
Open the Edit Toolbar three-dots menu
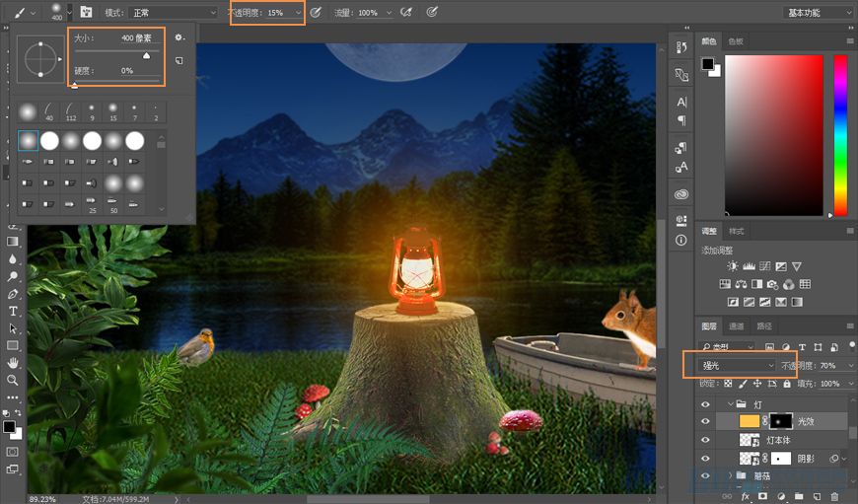[x=13, y=397]
